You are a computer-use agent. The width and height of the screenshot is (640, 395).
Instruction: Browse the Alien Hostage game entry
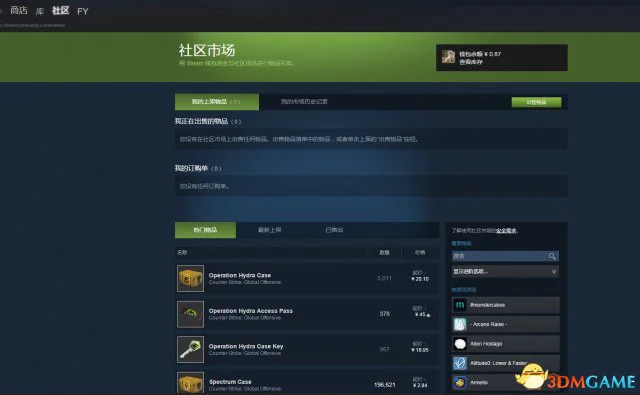coord(506,344)
